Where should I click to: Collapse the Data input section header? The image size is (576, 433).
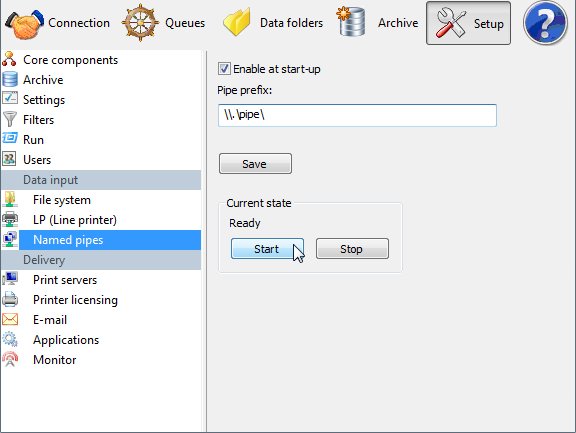(101, 180)
